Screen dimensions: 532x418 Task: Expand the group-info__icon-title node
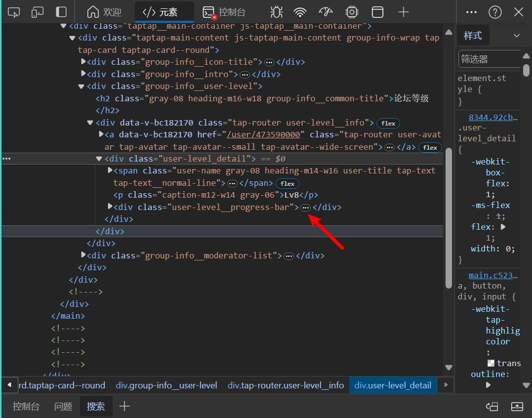pos(83,61)
